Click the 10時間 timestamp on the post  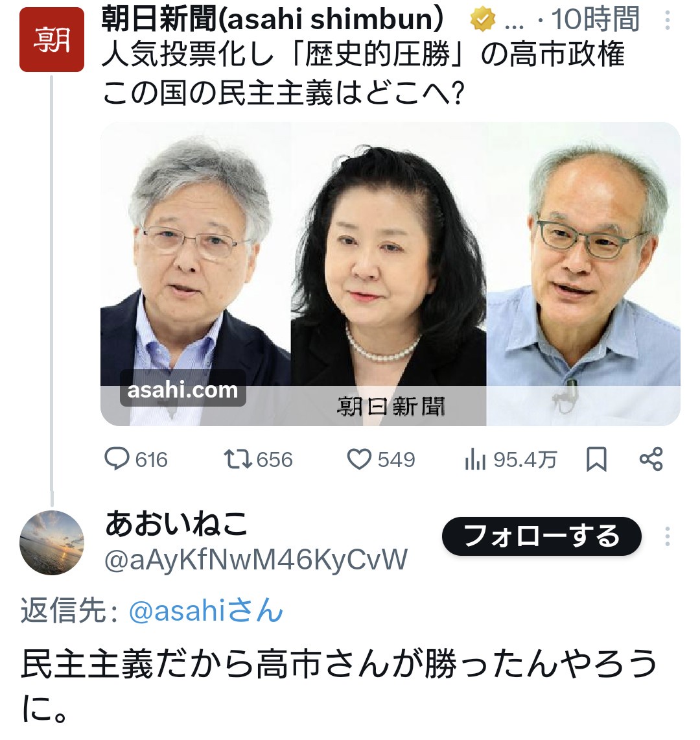(595, 20)
